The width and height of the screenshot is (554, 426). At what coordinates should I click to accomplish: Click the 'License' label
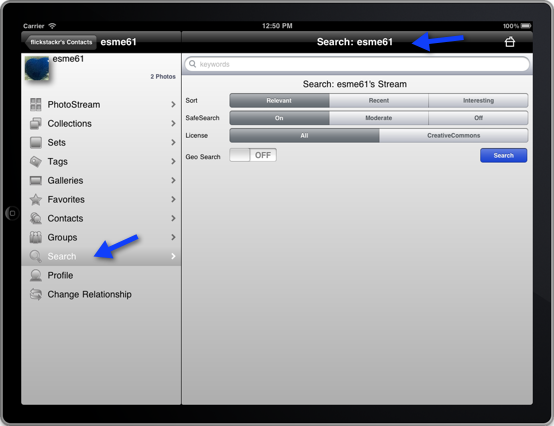click(x=196, y=136)
